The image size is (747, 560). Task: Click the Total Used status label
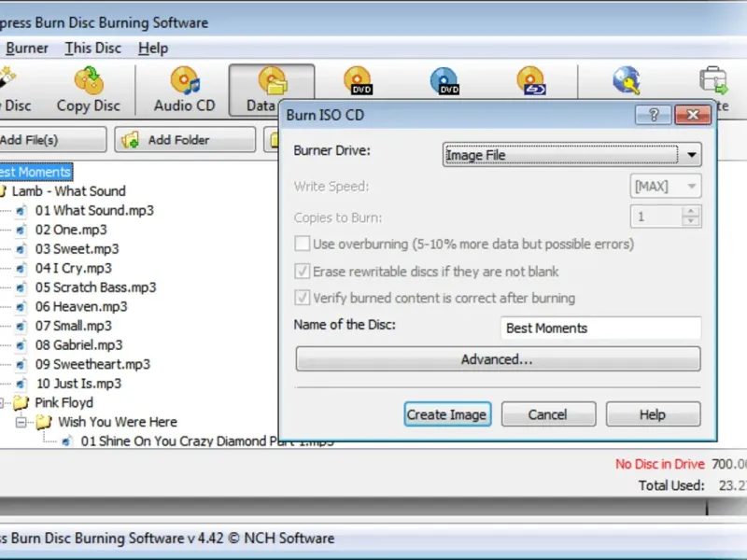(671, 485)
